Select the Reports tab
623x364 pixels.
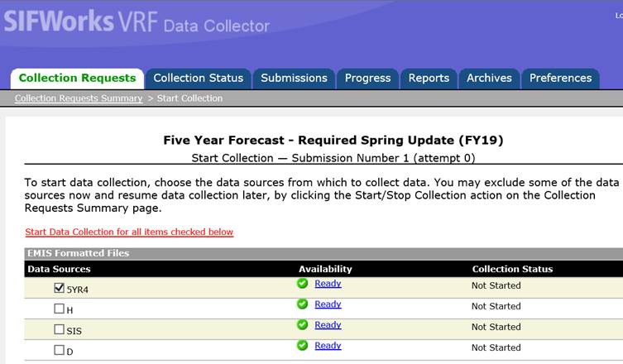coord(429,78)
